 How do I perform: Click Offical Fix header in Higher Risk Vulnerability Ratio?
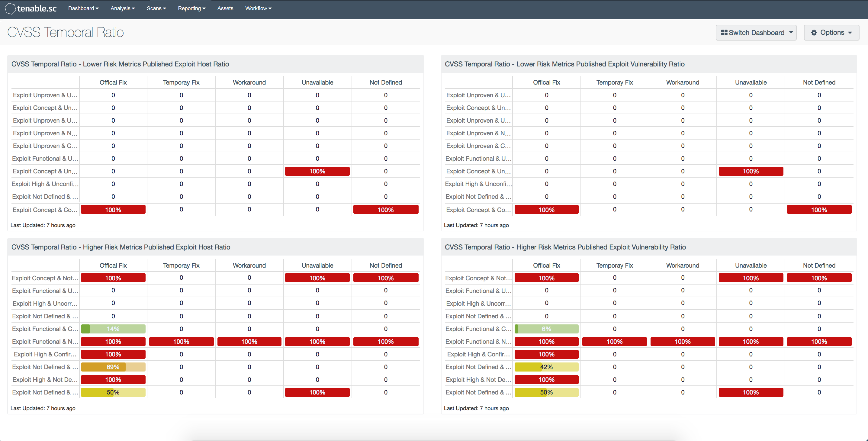click(x=546, y=265)
